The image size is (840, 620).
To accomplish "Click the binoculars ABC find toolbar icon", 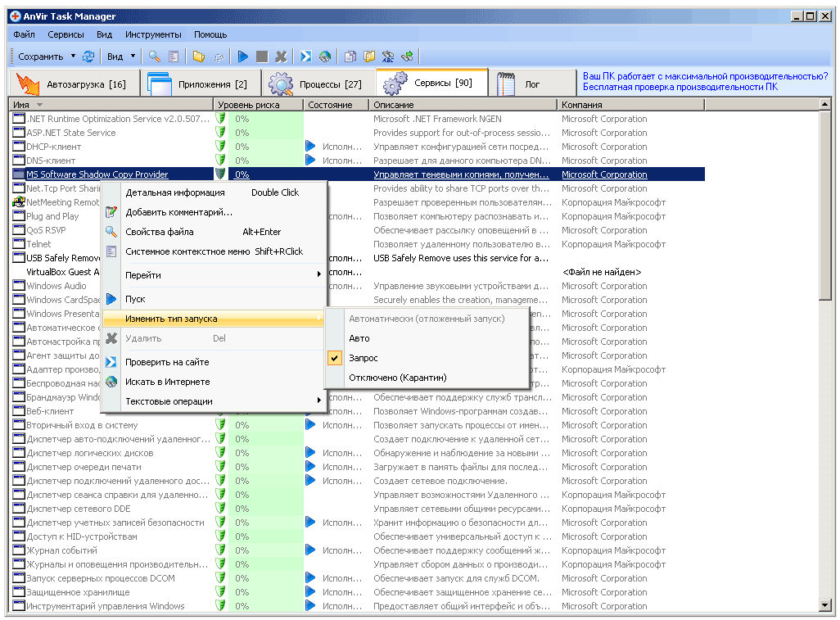I will pos(389,57).
